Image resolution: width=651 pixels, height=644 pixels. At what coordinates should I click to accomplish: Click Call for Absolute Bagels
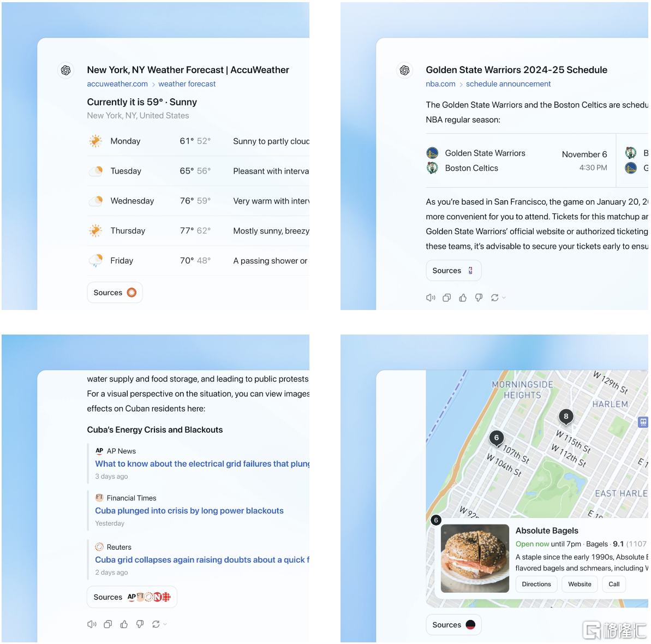coord(614,584)
